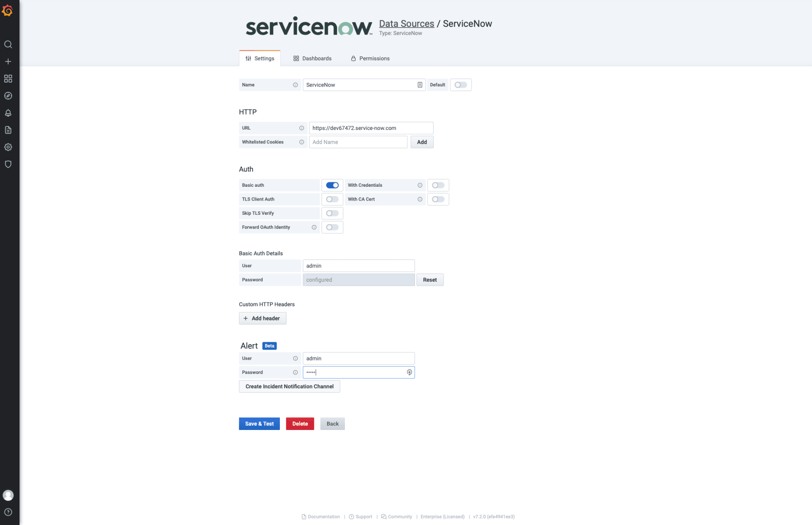Screen dimensions: 812x525
Task: Open the server admin shield icon
Action: (8, 164)
